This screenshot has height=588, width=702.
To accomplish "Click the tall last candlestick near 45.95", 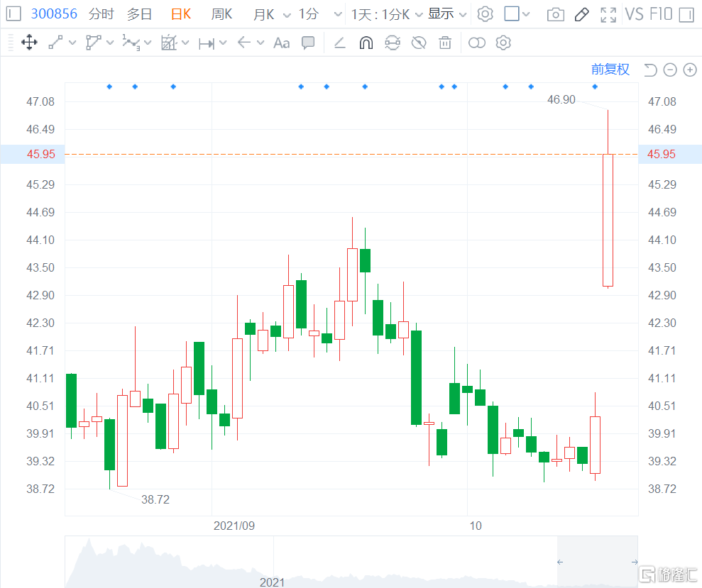I will click(608, 220).
